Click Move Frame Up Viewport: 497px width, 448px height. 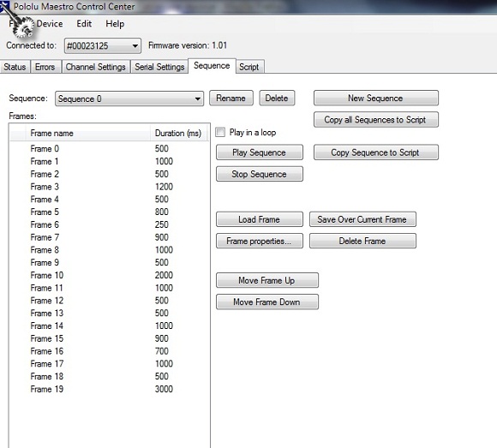266,280
